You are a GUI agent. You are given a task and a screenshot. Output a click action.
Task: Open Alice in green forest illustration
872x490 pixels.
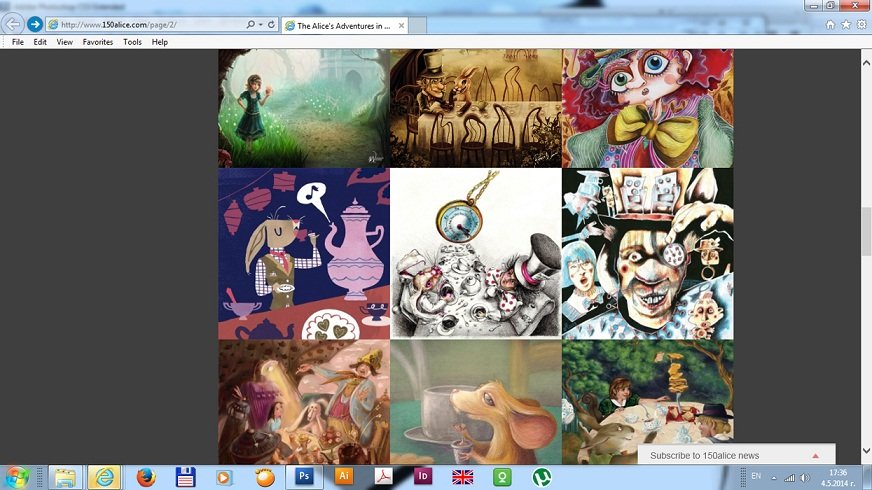(304, 108)
